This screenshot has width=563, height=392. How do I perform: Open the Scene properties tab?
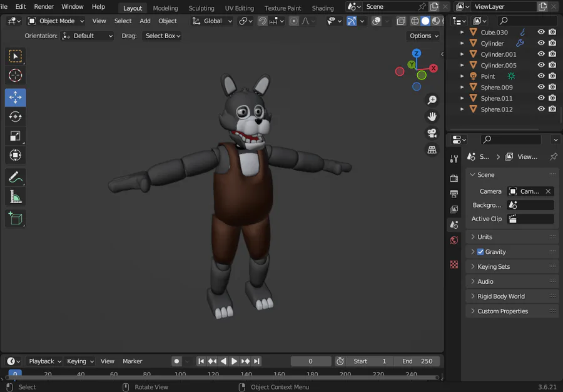point(454,225)
